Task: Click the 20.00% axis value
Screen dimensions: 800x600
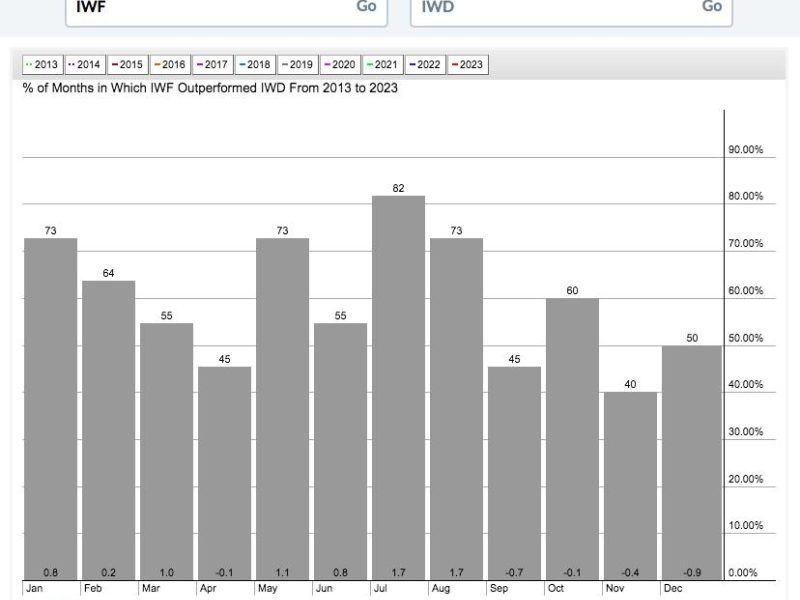Action: [745, 479]
